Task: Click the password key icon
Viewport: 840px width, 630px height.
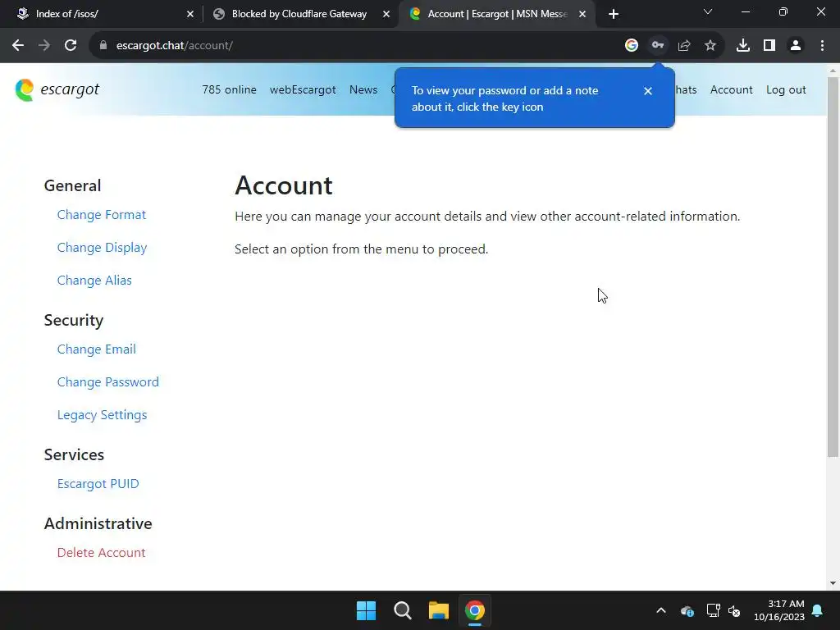Action: [x=658, y=46]
